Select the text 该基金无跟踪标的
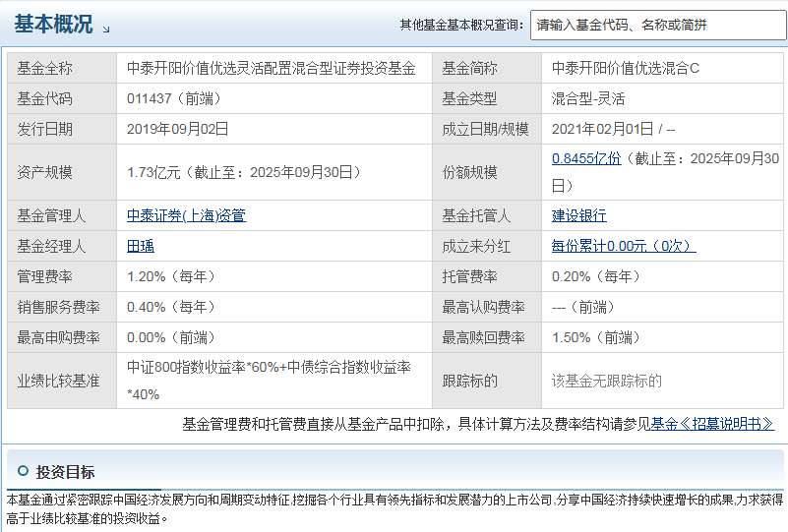The width and height of the screenshot is (788, 532). pos(607,381)
